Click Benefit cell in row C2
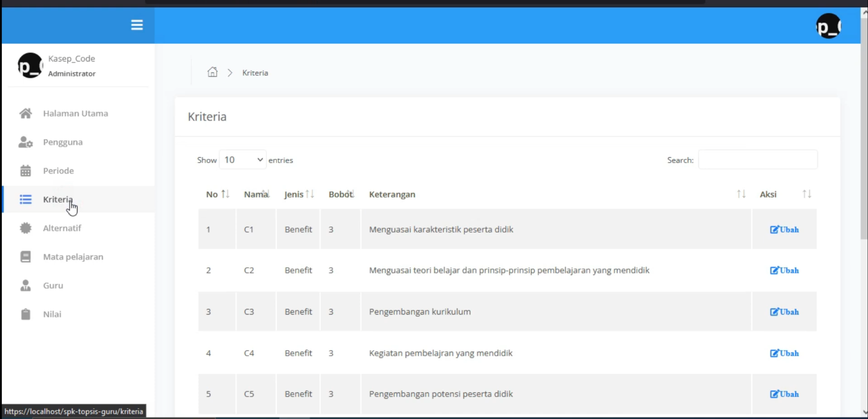The width and height of the screenshot is (868, 419). point(298,270)
